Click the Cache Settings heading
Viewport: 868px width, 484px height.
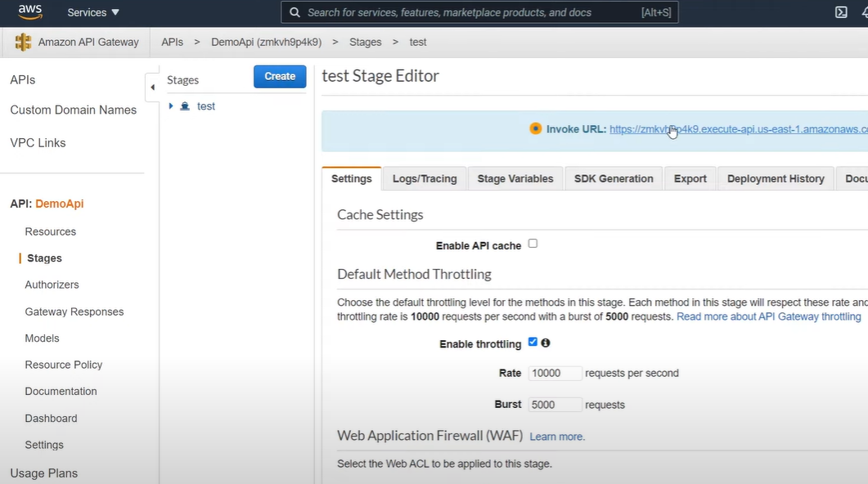(x=380, y=215)
